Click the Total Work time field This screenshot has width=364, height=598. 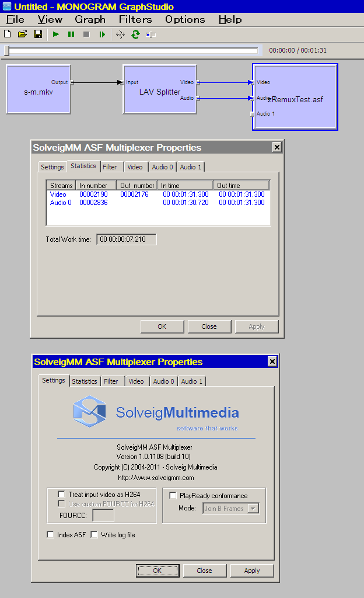(x=127, y=239)
